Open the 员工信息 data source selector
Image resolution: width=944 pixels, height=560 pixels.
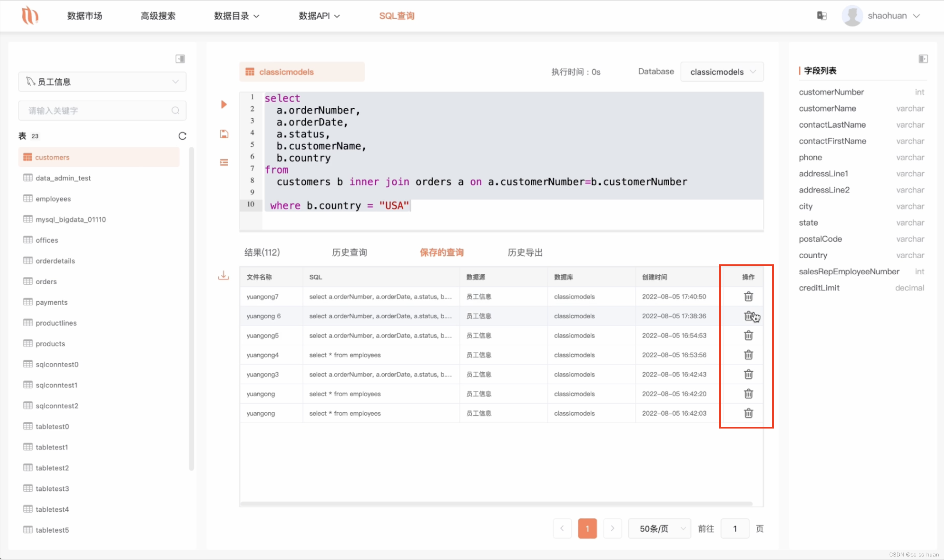pyautogui.click(x=102, y=81)
